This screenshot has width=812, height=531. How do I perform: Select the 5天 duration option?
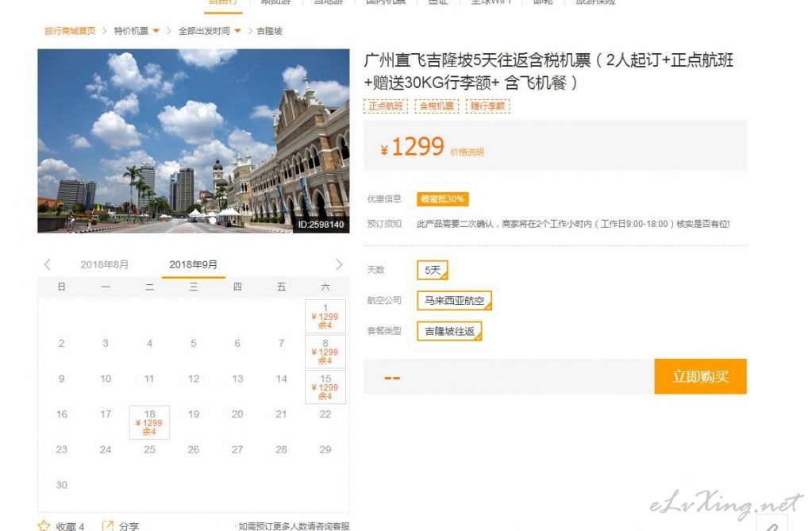pyautogui.click(x=433, y=270)
